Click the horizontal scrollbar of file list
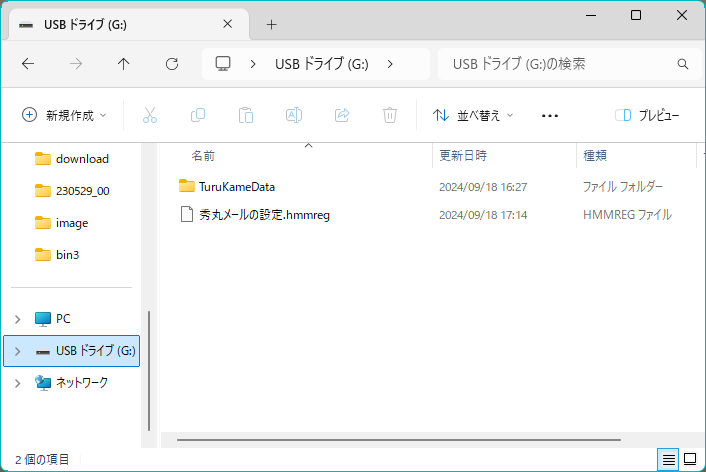706x472 pixels. click(x=399, y=440)
